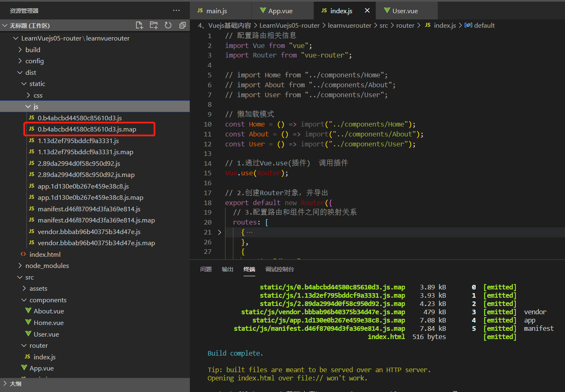Close the index.js editor tab

tap(367, 11)
